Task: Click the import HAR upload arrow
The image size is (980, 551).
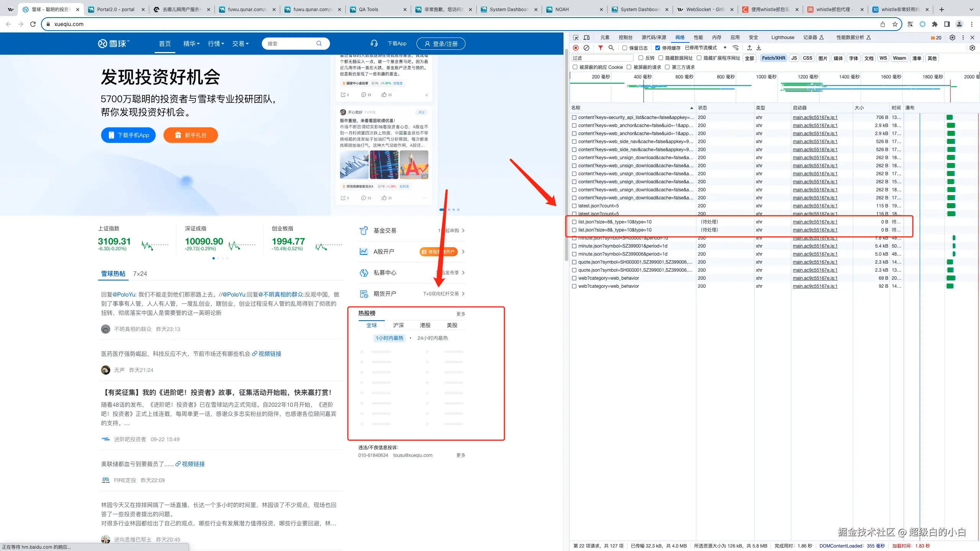Action: point(750,48)
